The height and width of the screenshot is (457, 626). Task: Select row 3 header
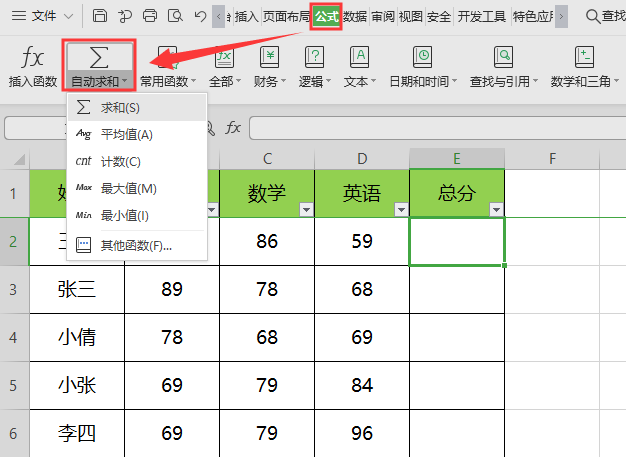tap(14, 289)
